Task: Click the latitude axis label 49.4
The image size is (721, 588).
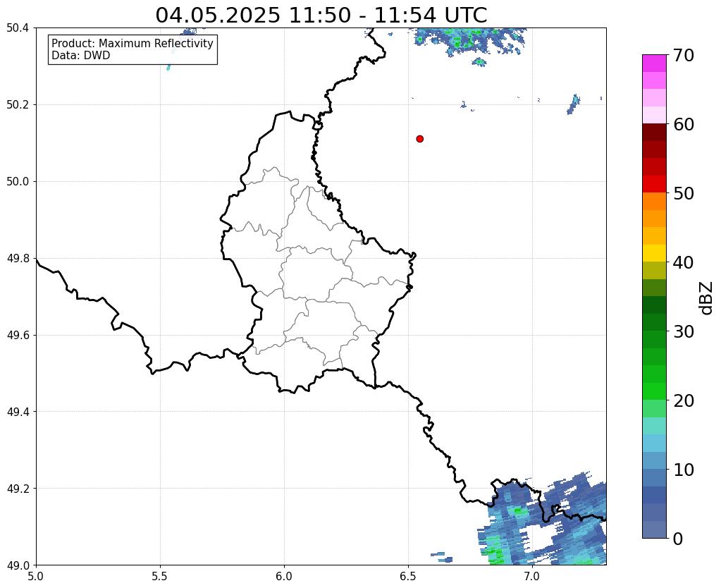Action: [18, 411]
